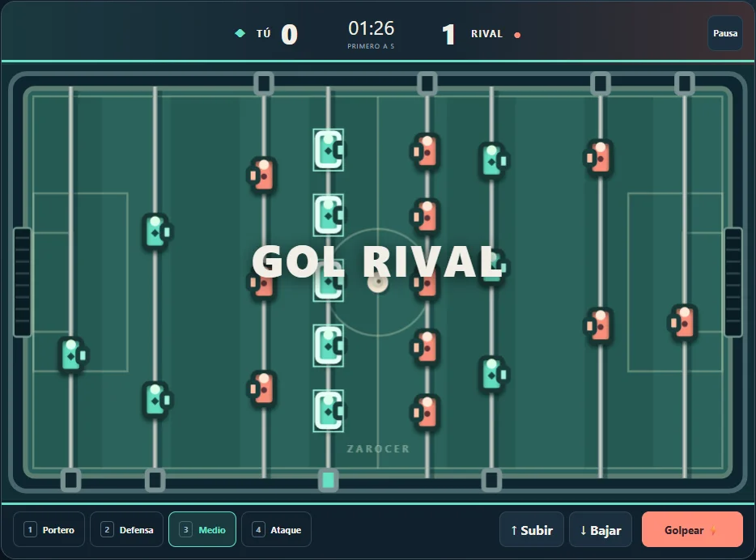This screenshot has width=756, height=560.
Task: Click the top rival attacker figure
Action: click(x=261, y=175)
